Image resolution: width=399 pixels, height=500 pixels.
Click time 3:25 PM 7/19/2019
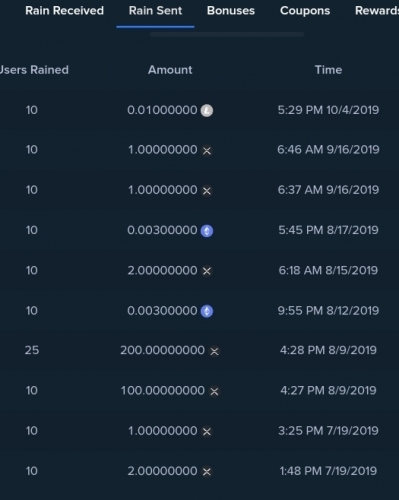[x=328, y=431]
